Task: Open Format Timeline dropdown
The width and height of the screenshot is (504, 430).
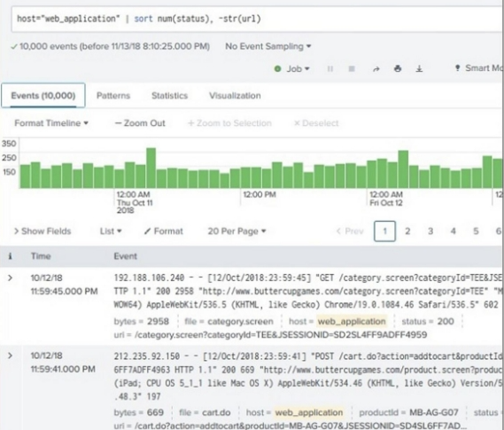Action: [x=51, y=123]
